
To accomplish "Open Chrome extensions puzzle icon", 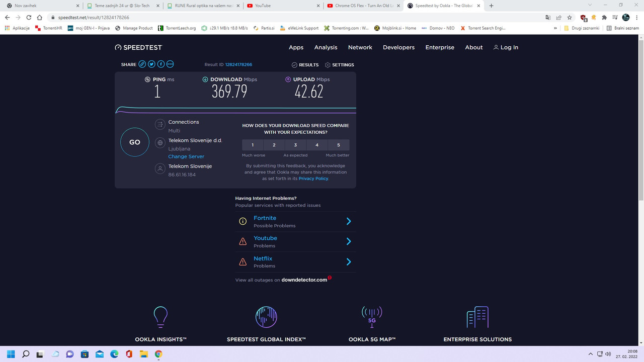I will point(604,17).
